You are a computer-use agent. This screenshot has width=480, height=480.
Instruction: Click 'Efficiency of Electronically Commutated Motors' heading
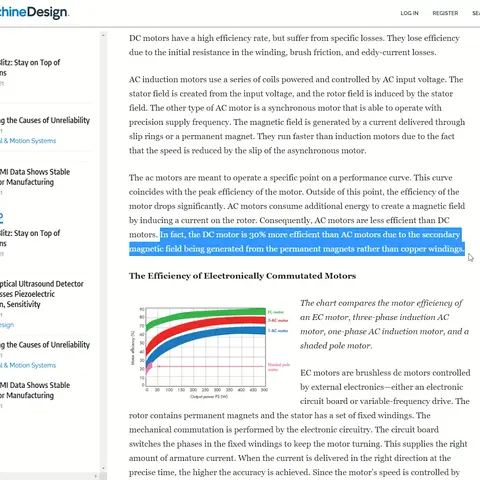click(x=242, y=276)
